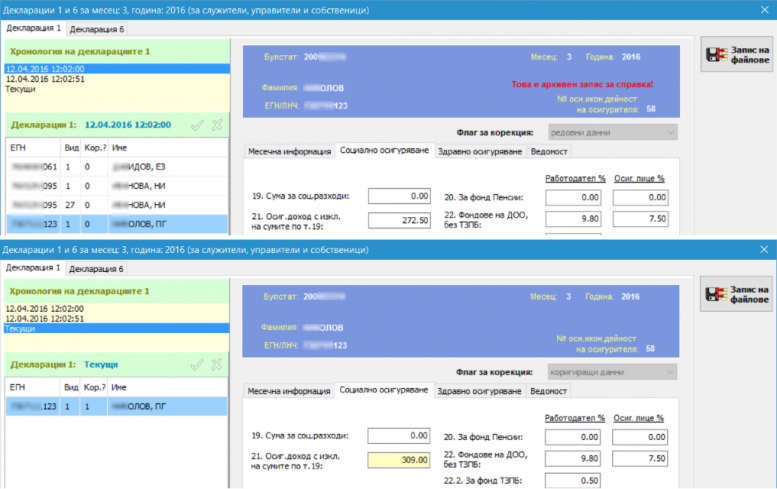
Task: Click Осиг. лице % heading in lower window
Action: (639, 418)
